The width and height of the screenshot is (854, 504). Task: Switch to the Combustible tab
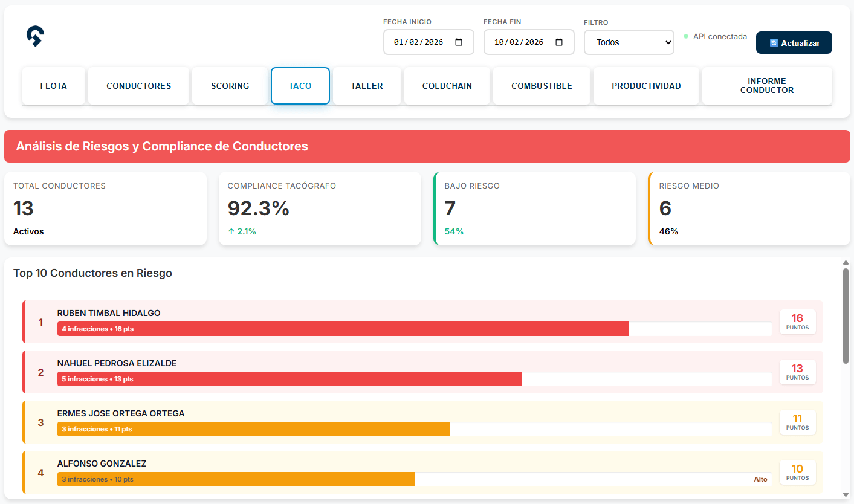542,86
